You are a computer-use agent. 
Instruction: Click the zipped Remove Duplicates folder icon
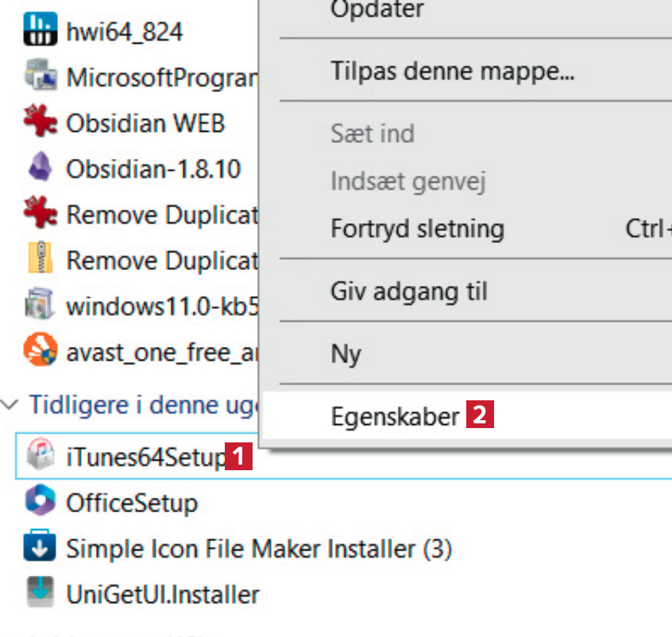point(40,261)
